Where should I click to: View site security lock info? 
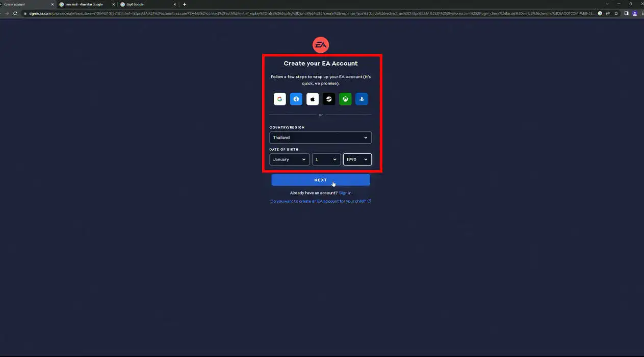pos(25,13)
